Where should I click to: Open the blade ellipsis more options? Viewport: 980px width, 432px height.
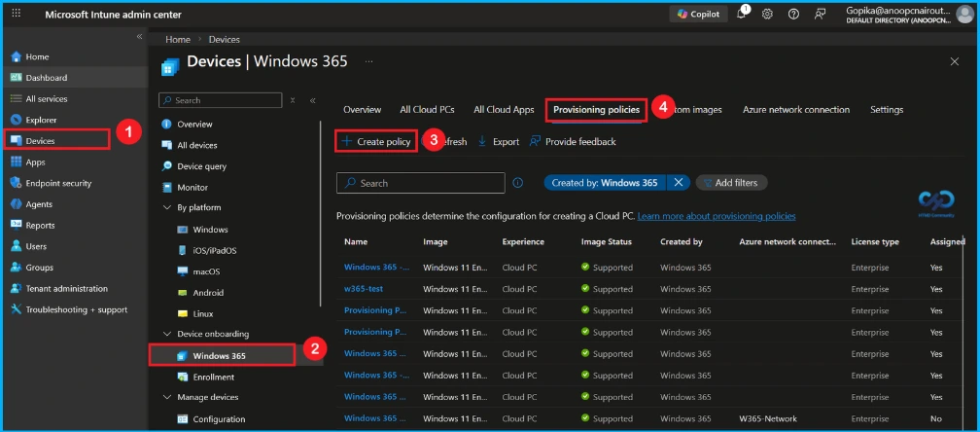368,62
